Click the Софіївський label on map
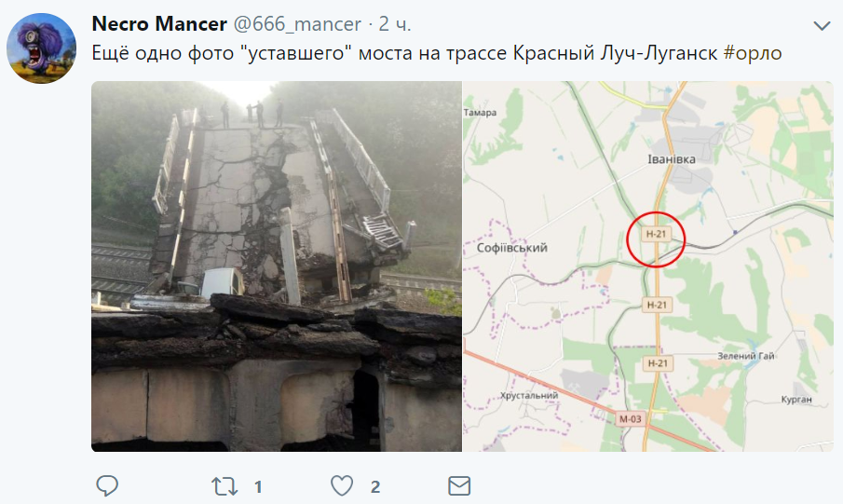 click(511, 248)
